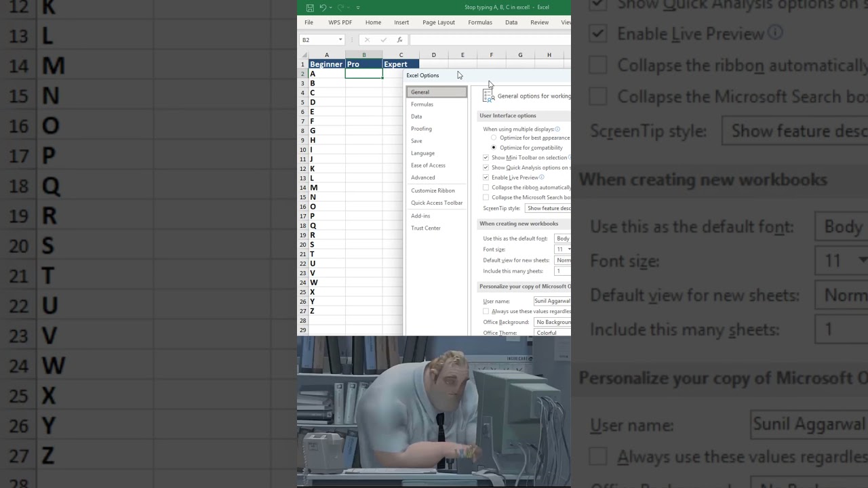This screenshot has width=868, height=488.
Task: Switch to the Home ribbon tab
Action: click(373, 22)
